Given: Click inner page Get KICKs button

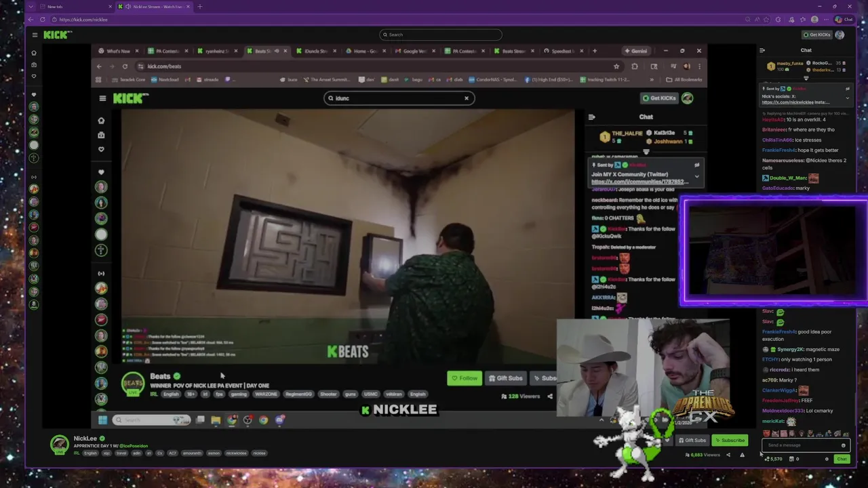Looking at the screenshot, I should pos(659,98).
